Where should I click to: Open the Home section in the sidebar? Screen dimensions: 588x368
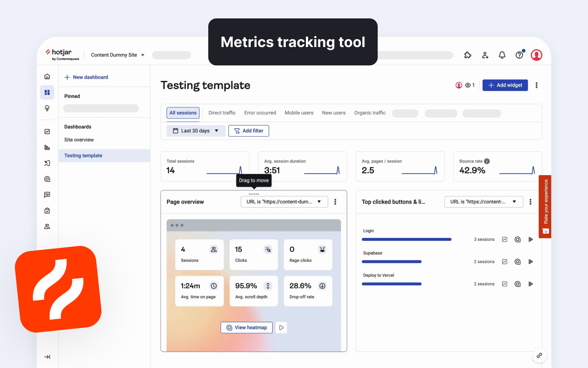pyautogui.click(x=47, y=76)
